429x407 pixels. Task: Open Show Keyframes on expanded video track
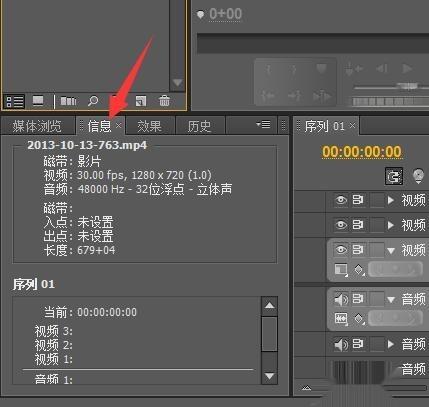359,270
